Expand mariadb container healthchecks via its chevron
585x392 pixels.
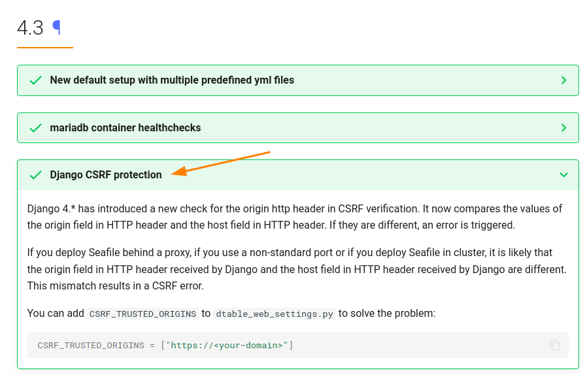(x=563, y=128)
